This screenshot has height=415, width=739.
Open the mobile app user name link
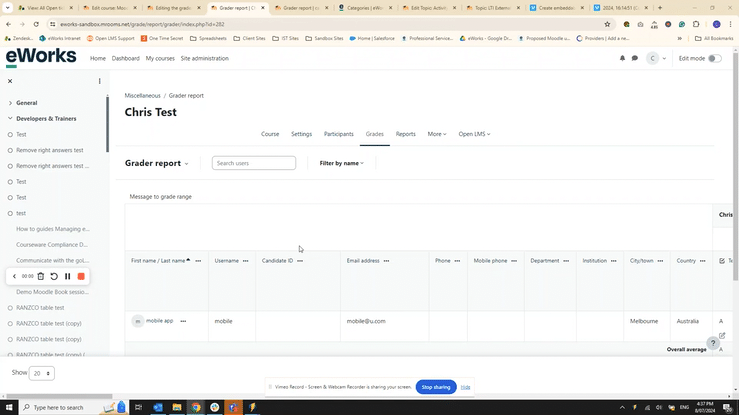[159, 321]
